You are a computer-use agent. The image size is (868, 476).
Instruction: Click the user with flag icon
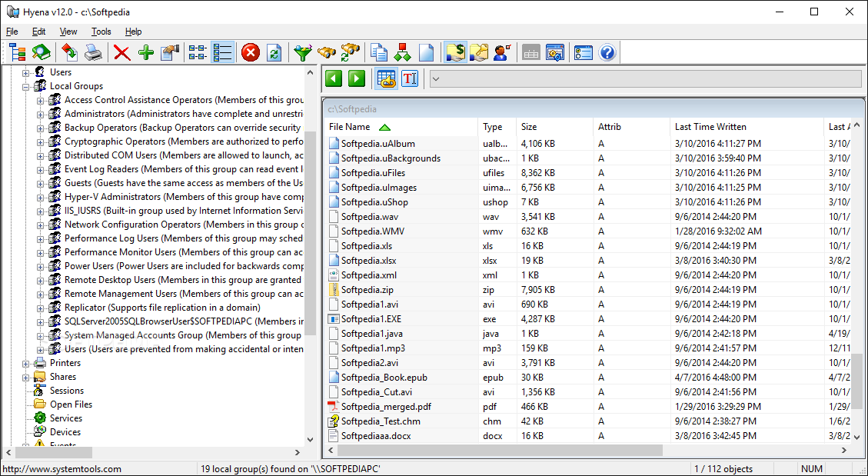(502, 52)
